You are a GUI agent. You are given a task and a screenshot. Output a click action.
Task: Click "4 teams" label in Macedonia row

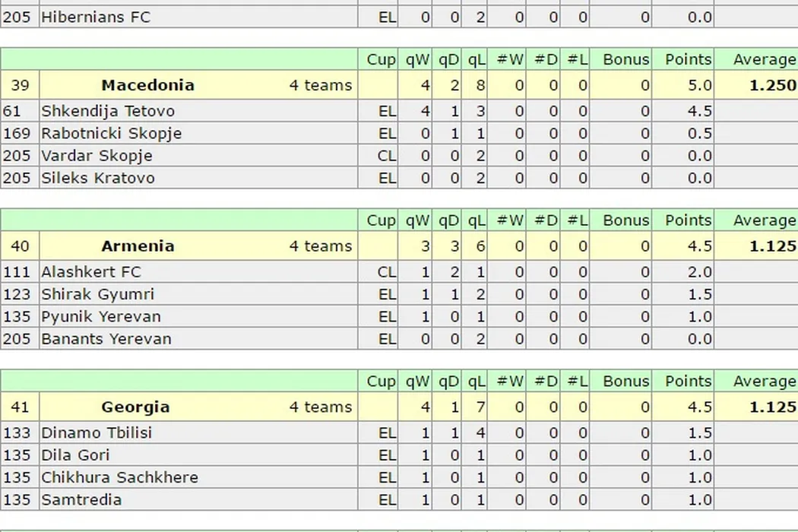(x=320, y=85)
